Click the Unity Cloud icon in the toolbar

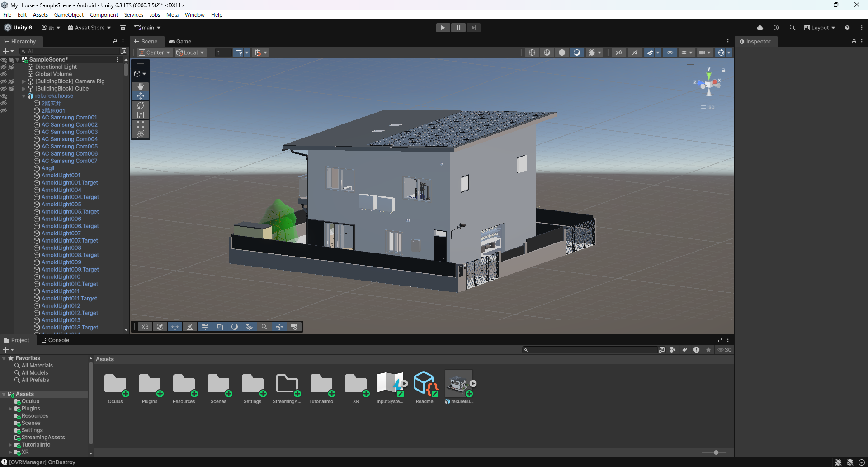(760, 28)
